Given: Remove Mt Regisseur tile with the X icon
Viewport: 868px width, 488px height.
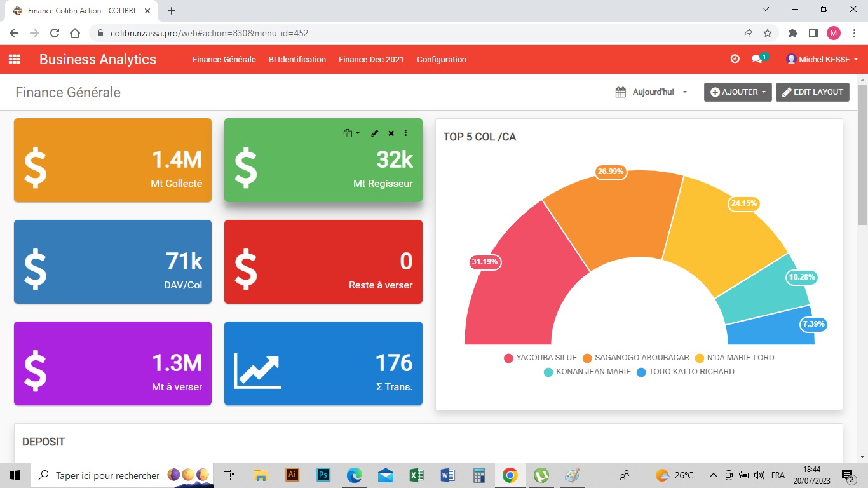Looking at the screenshot, I should [x=391, y=133].
